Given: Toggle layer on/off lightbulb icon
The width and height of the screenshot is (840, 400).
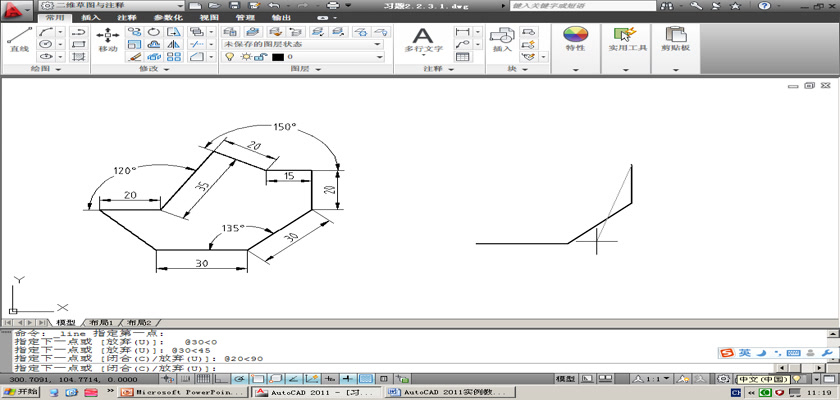Looking at the screenshot, I should point(229,56).
